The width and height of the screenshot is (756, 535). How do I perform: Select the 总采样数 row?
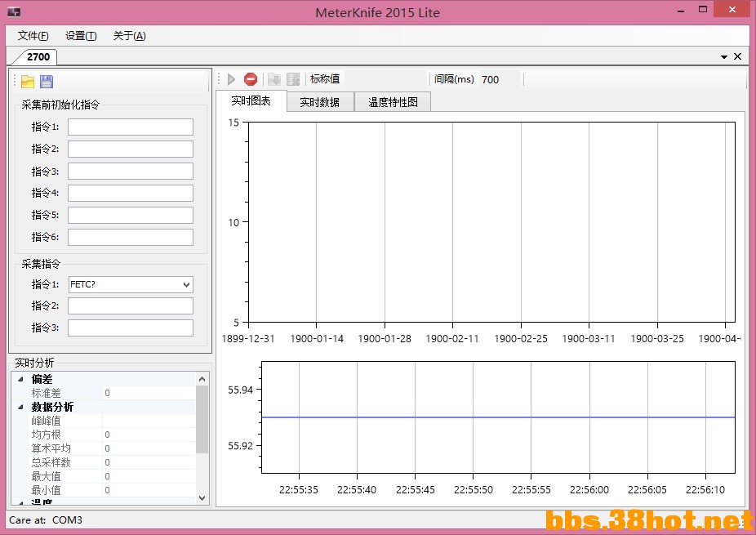113,462
